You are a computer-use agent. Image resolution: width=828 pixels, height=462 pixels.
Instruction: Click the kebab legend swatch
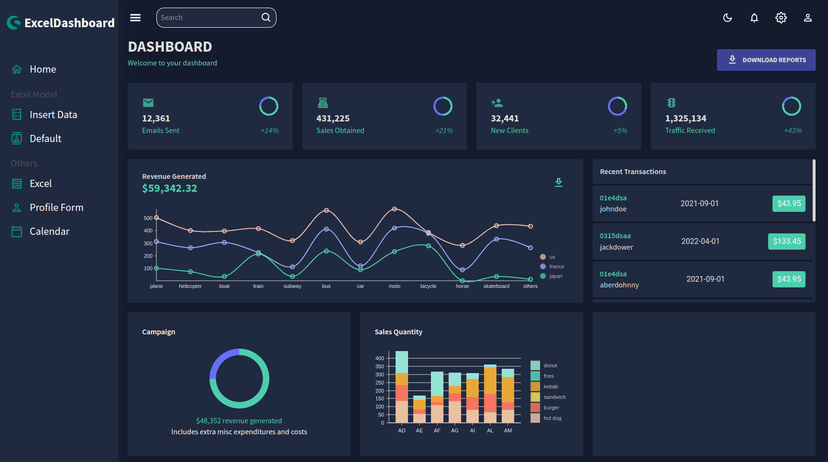point(535,386)
